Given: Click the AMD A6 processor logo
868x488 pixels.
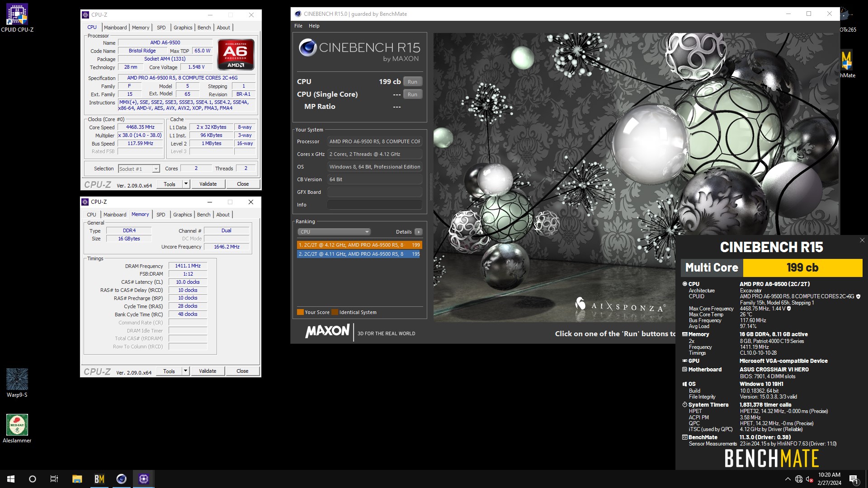Looking at the screenshot, I should coord(236,54).
